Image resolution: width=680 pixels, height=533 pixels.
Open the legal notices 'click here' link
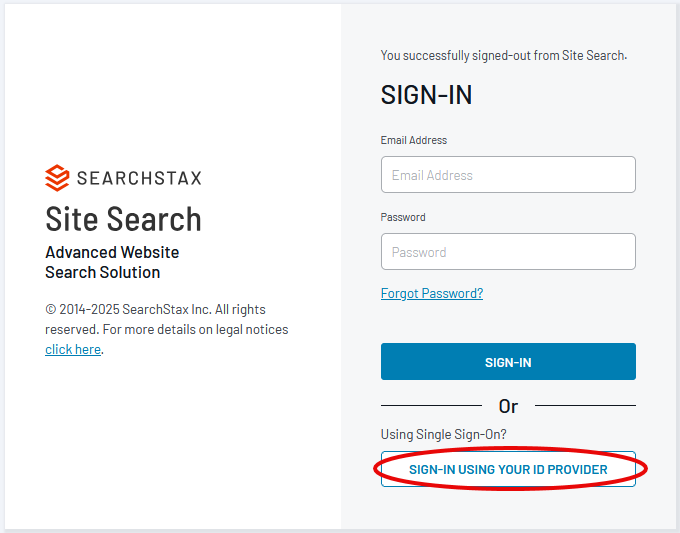click(x=73, y=349)
